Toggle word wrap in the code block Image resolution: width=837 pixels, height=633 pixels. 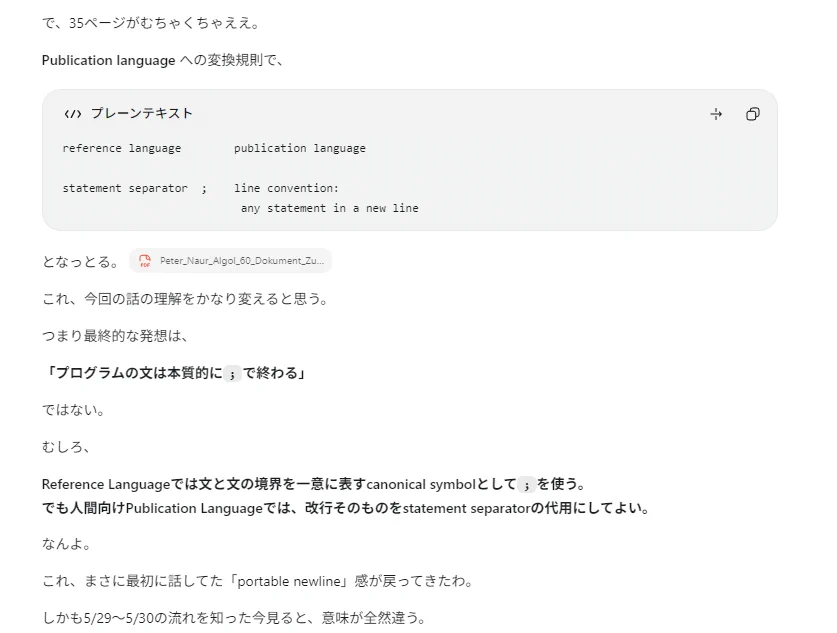pos(716,114)
